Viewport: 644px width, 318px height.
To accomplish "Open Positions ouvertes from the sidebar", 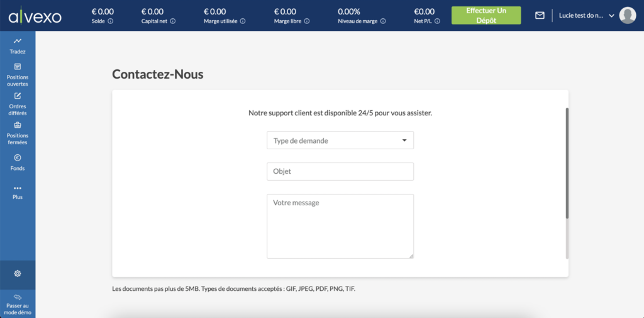I will tap(17, 74).
